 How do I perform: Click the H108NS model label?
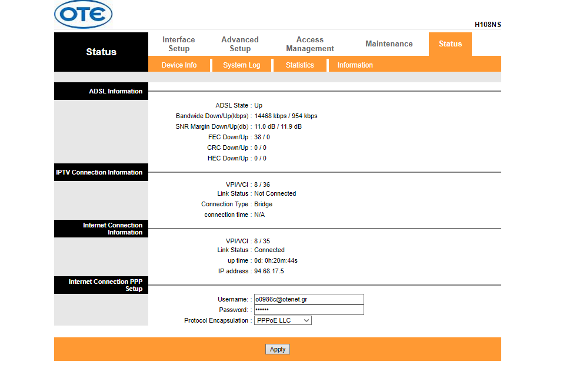488,25
